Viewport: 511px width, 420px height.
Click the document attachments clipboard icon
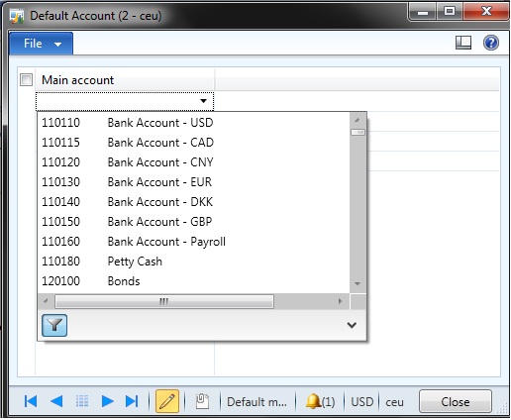202,401
